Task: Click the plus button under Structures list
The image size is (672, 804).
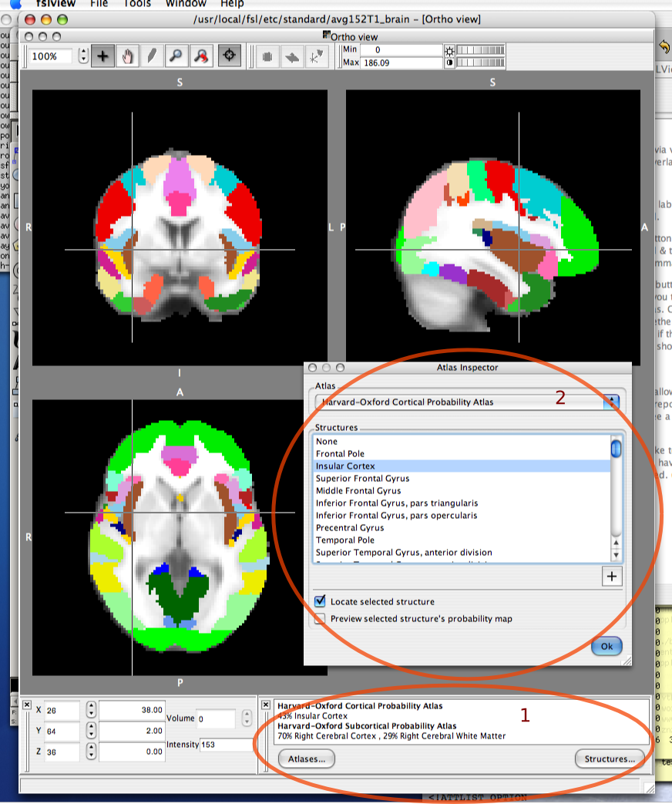Action: coord(612,577)
